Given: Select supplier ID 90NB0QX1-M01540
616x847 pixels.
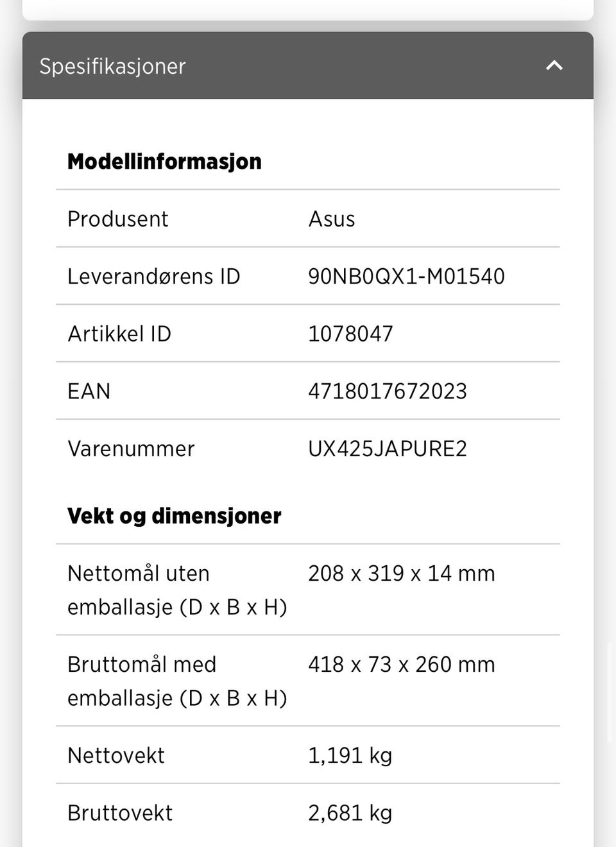Looking at the screenshot, I should [406, 277].
